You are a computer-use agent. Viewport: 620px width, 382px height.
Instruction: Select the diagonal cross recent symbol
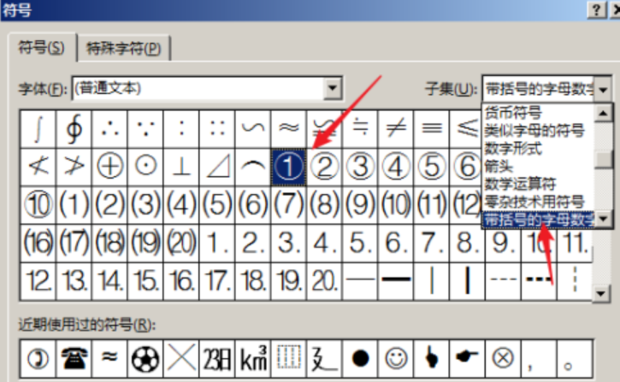[181, 358]
